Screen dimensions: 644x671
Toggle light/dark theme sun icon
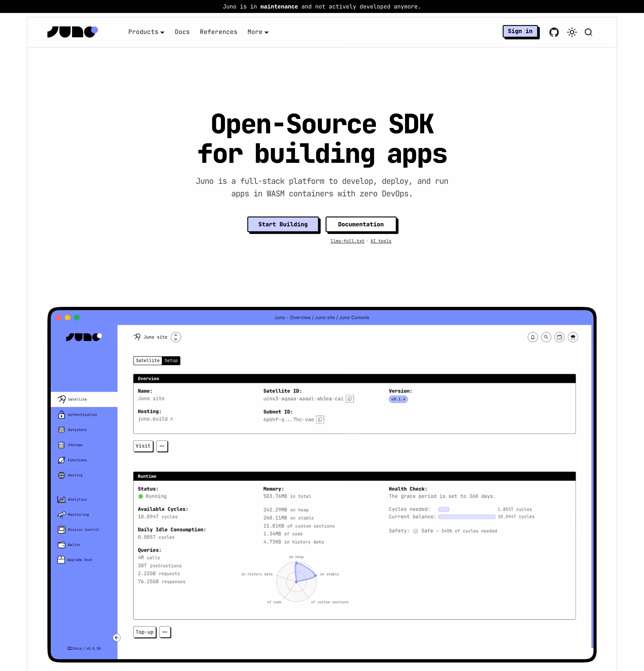(x=572, y=32)
